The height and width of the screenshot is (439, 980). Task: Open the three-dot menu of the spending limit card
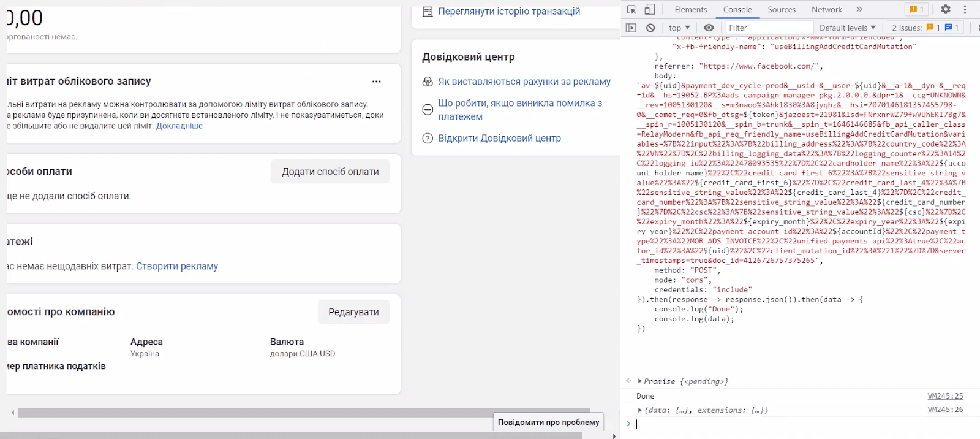click(376, 81)
